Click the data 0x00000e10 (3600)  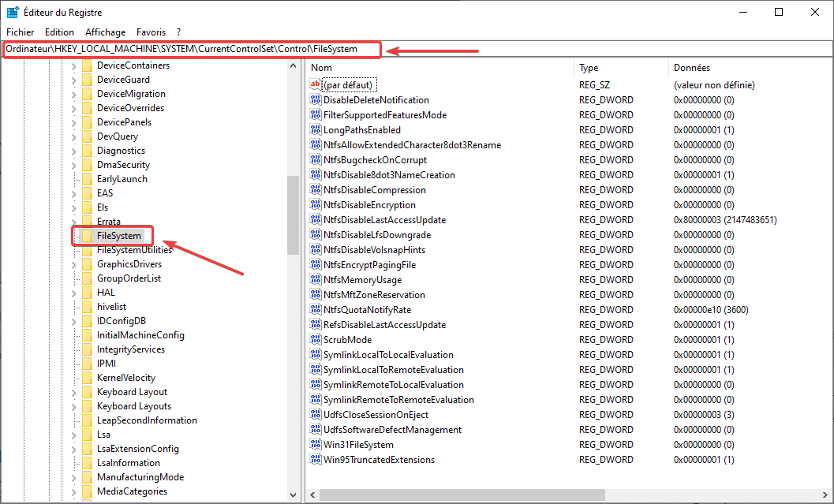711,310
